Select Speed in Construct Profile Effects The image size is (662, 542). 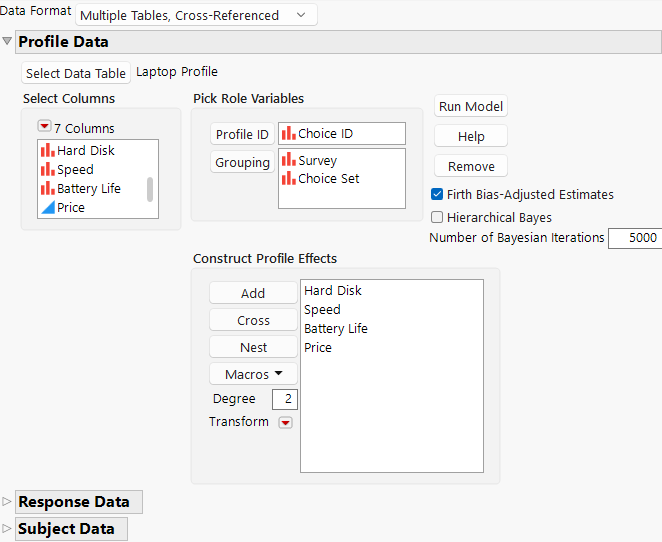pos(322,309)
